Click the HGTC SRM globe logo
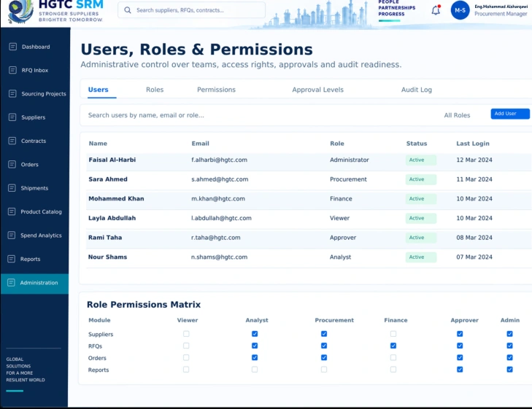This screenshot has height=409, width=532. (x=20, y=12)
